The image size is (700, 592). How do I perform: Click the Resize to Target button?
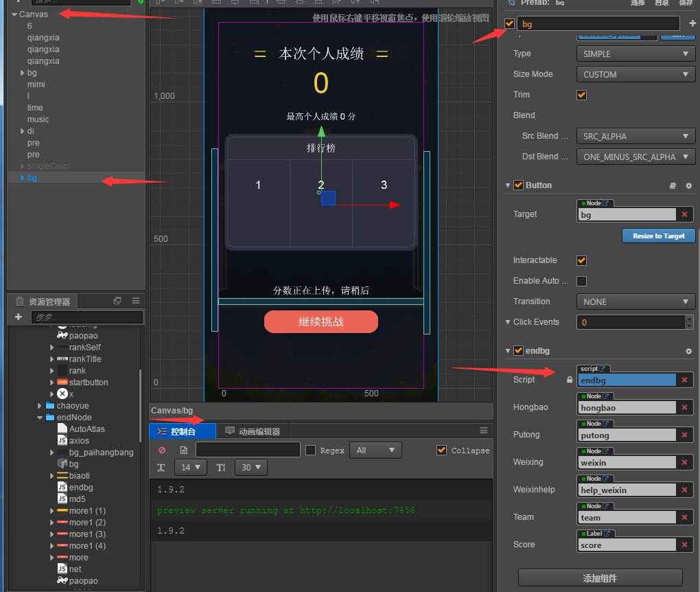point(659,236)
